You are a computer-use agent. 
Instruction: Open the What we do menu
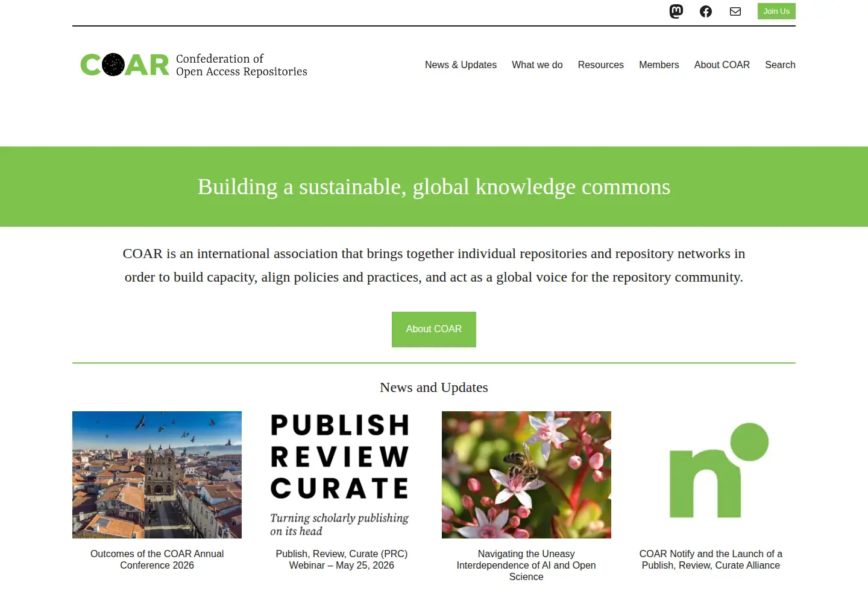tap(537, 65)
